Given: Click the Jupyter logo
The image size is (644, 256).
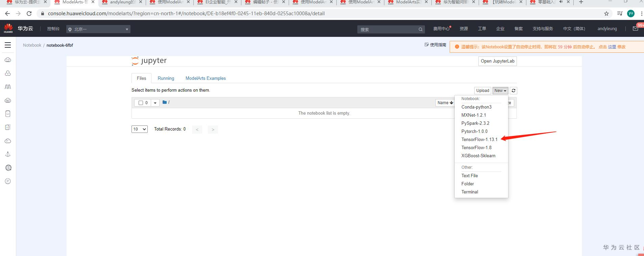Looking at the screenshot, I should [x=149, y=61].
